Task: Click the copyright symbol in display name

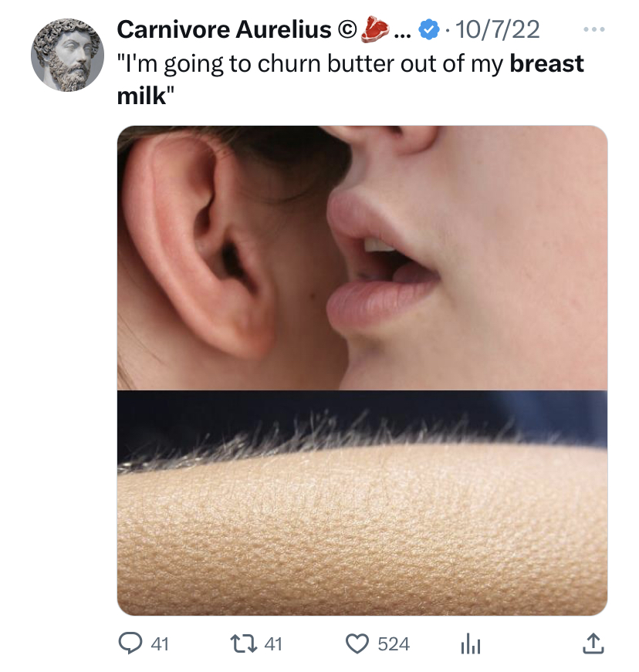Action: point(347,29)
